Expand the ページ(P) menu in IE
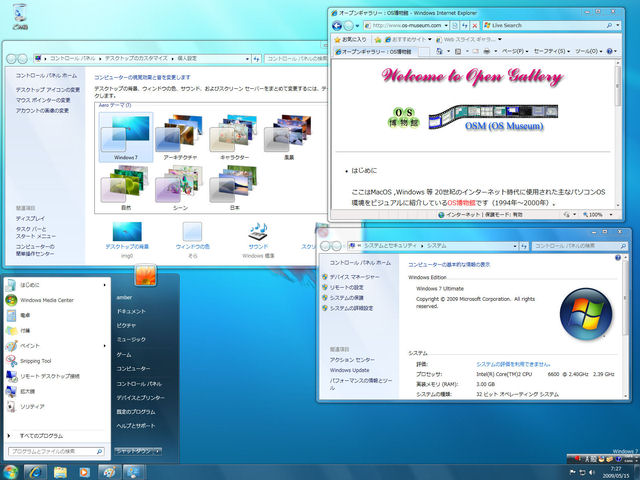This screenshot has width=640, height=480. 514,51
